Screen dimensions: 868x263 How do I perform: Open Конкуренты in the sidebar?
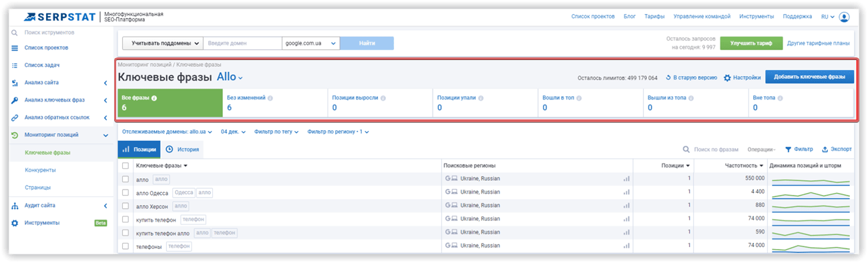[40, 170]
